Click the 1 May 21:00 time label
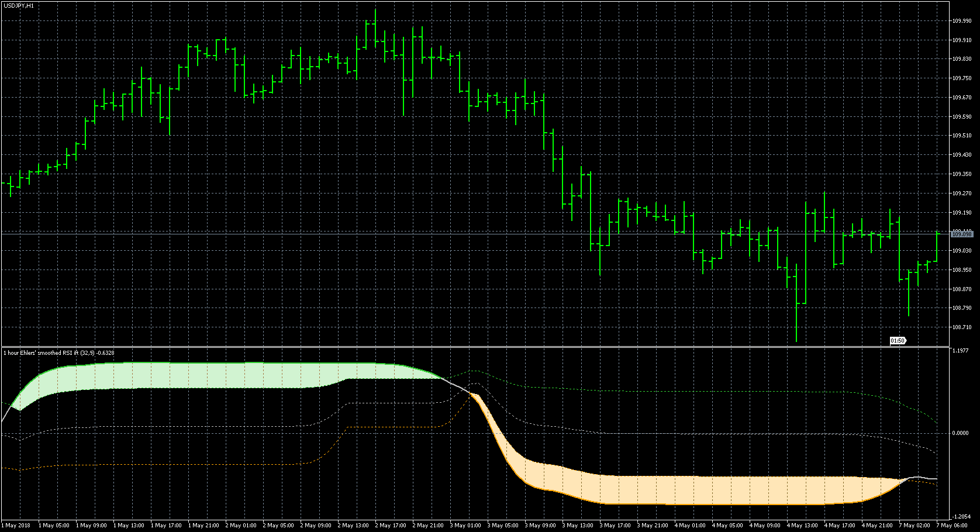Screen dimensions: 980x532 click(203, 526)
